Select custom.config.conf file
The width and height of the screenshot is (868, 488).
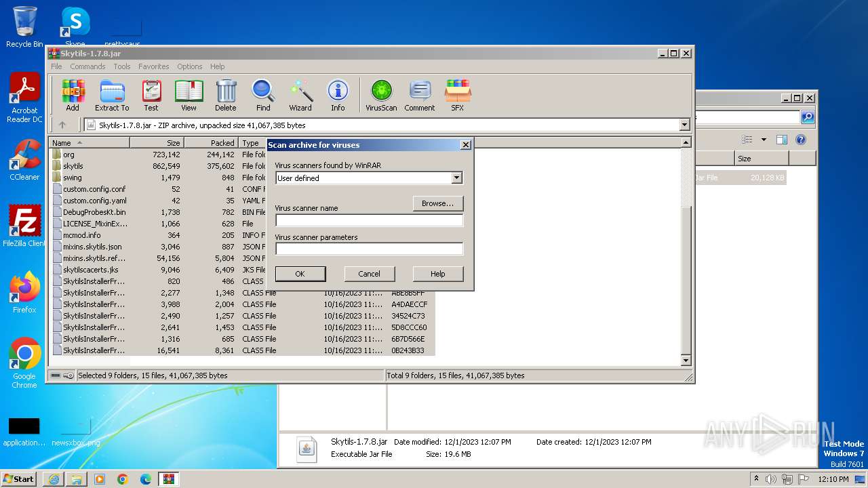tap(94, 189)
